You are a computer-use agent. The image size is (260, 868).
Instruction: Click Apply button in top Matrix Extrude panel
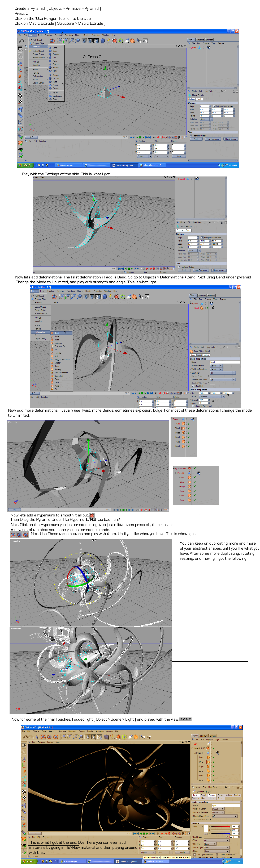196,139
